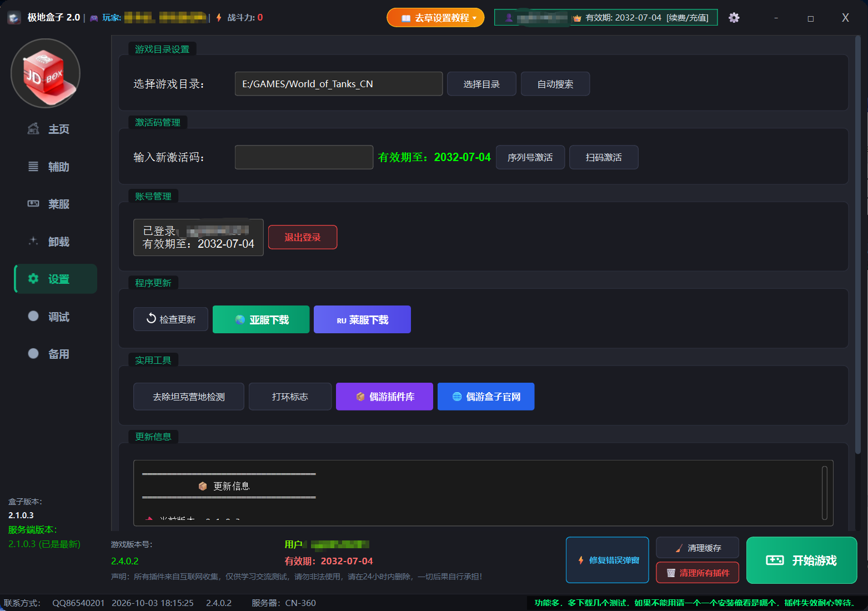Screen dimensions: 868x611
Task: Open the 偶游插件库 plugin library
Action: pos(384,397)
